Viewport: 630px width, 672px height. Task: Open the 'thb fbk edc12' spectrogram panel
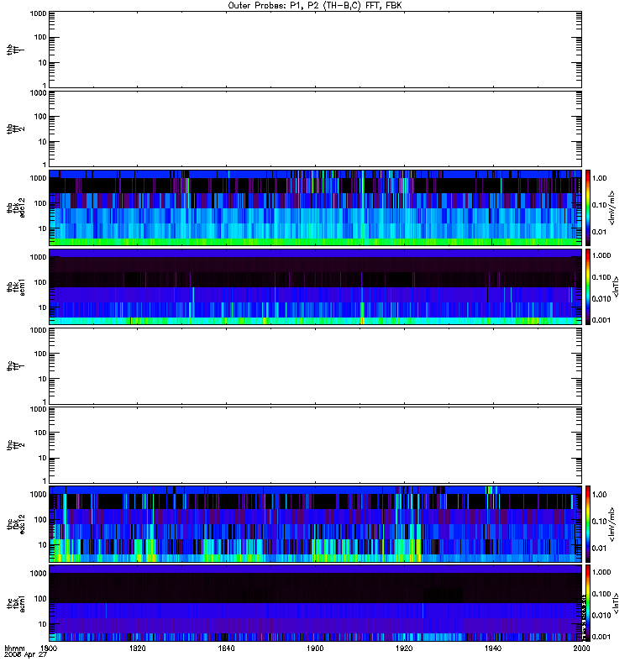315,207
